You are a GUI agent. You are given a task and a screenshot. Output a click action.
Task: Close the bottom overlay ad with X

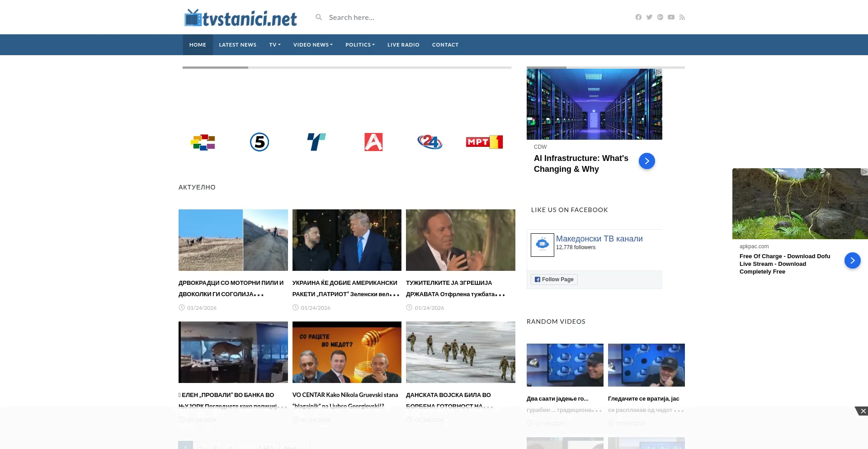[x=862, y=411]
